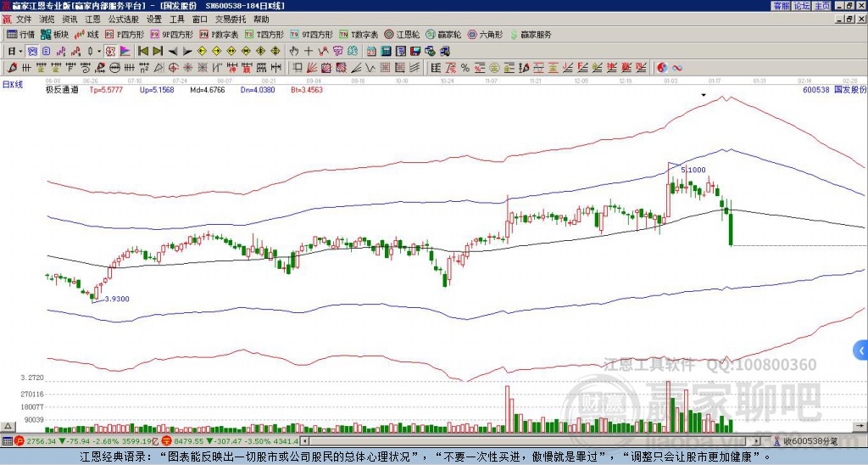
Task: Move chart left with black arrow
Action: pyautogui.click(x=173, y=51)
